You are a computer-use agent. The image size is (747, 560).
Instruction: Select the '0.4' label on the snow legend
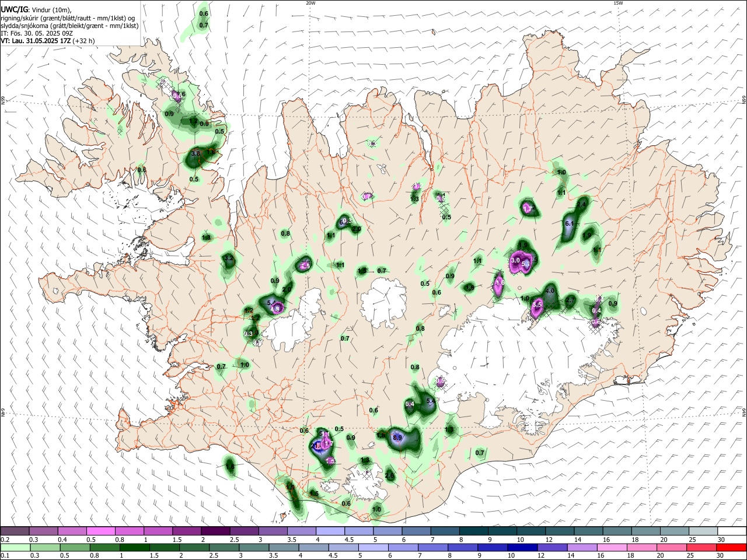[62, 540]
